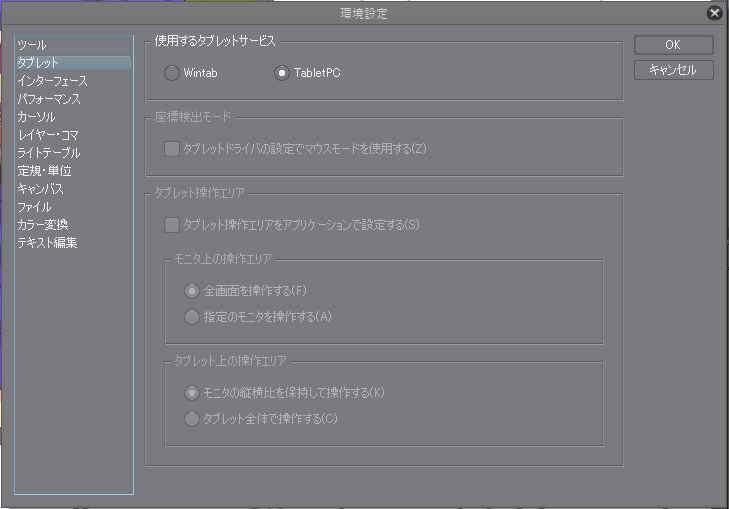Open the パフォーマンス settings category
This screenshot has height=509, width=729.
[73, 99]
